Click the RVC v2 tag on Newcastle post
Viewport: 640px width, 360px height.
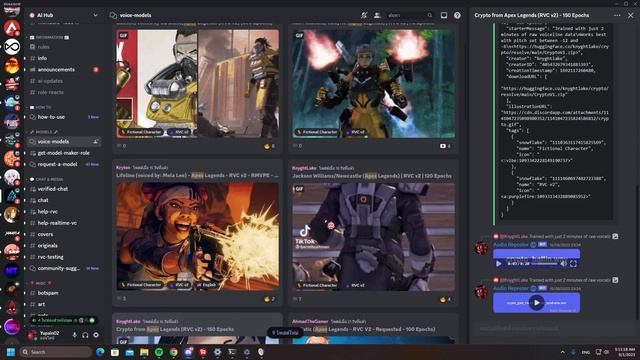click(x=355, y=285)
